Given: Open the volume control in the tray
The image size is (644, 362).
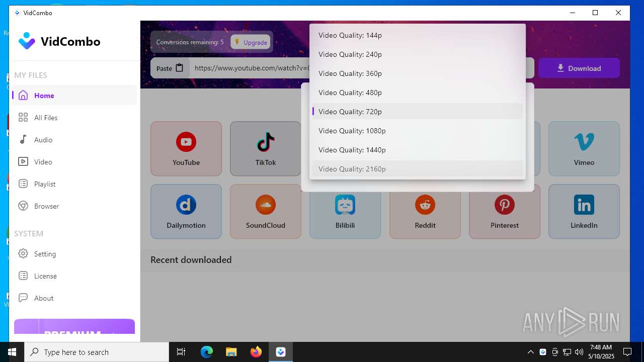Looking at the screenshot, I should pyautogui.click(x=579, y=352).
